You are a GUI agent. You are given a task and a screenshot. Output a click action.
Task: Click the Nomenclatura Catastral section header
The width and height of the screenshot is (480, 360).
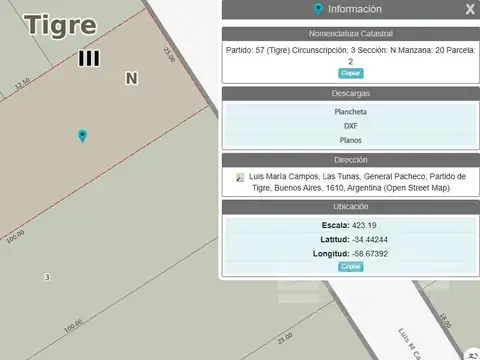coord(351,34)
